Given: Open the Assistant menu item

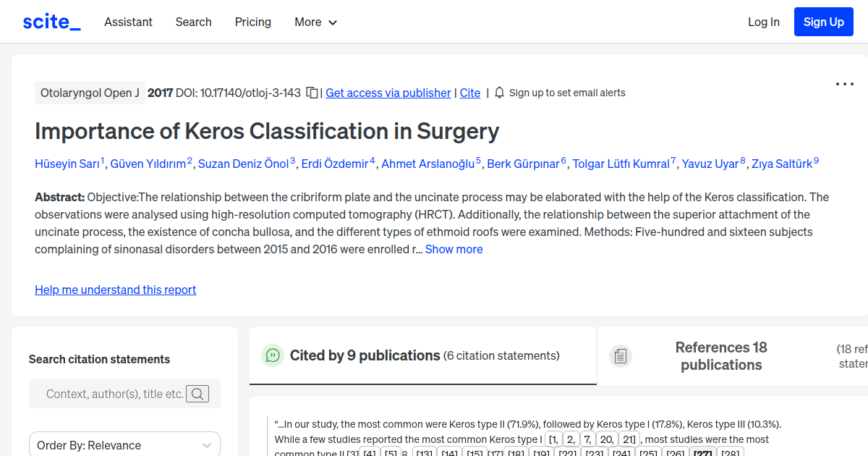Looking at the screenshot, I should 128,22.
